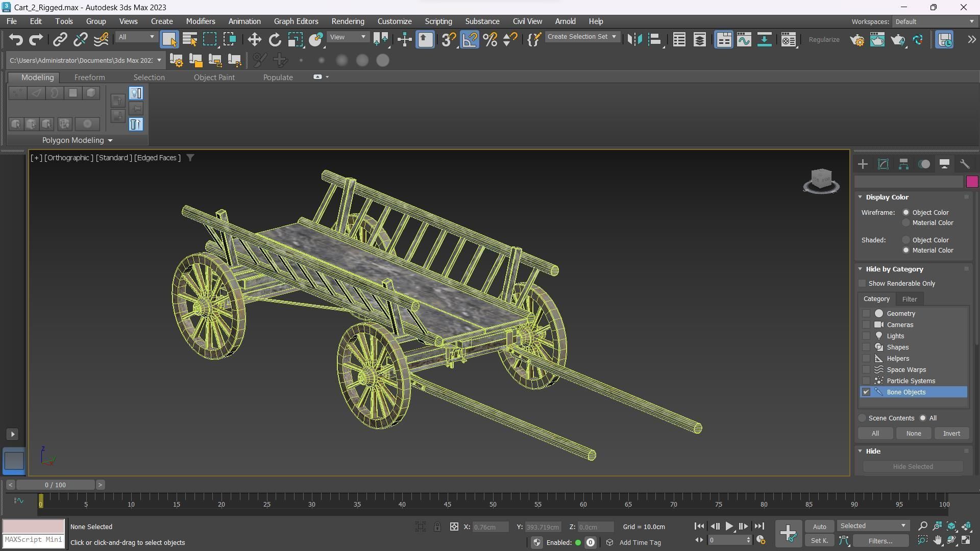Image resolution: width=980 pixels, height=551 pixels.
Task: Check the Lights category checkbox
Action: [x=866, y=336]
